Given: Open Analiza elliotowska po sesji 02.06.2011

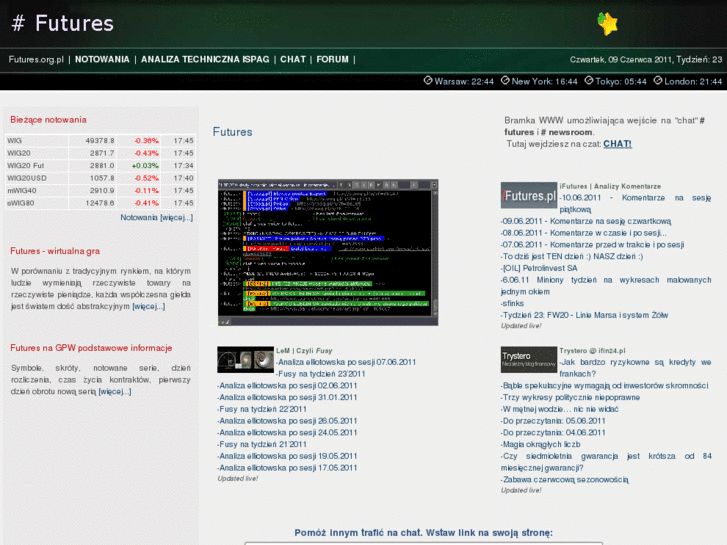Looking at the screenshot, I should click(287, 385).
